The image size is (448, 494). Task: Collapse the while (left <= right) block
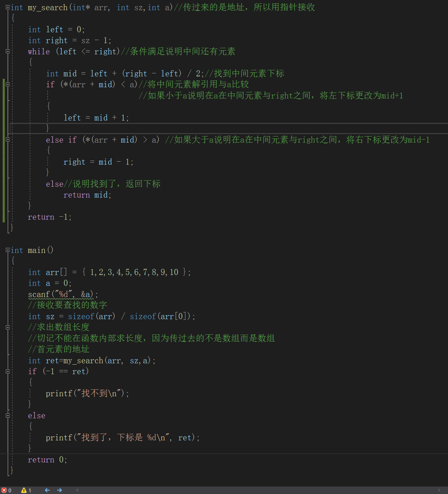[x=8, y=51]
